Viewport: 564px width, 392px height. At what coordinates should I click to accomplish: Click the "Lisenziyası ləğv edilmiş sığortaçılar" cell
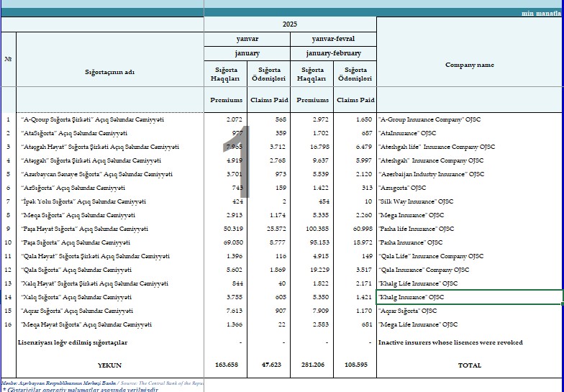pyautogui.click(x=72, y=342)
